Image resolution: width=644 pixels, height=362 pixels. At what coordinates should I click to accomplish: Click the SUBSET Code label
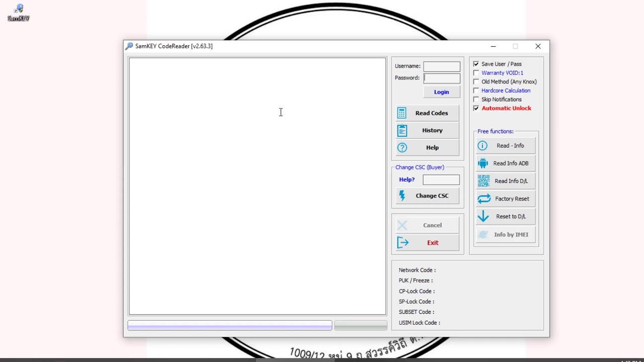(x=417, y=312)
